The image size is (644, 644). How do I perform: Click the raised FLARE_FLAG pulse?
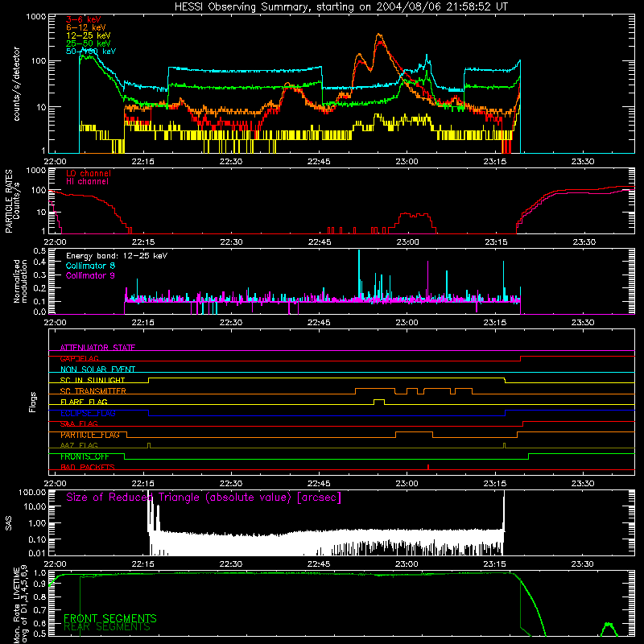(x=379, y=401)
